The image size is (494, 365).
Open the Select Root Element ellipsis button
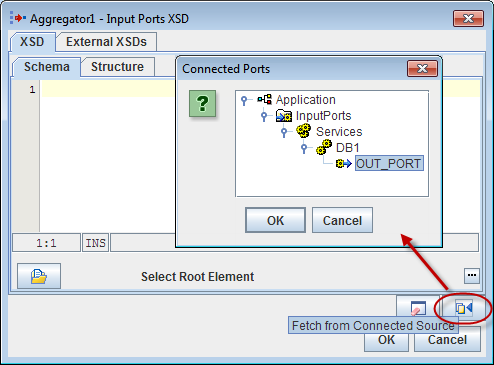point(472,276)
